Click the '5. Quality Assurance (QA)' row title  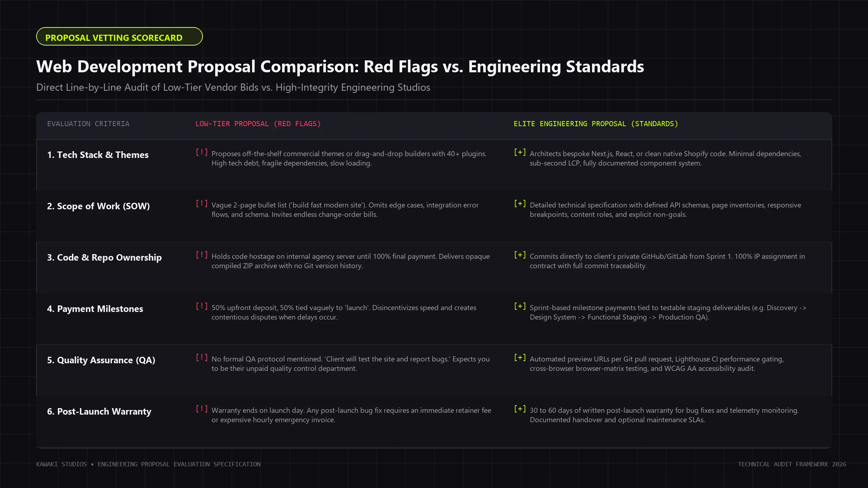click(x=101, y=360)
